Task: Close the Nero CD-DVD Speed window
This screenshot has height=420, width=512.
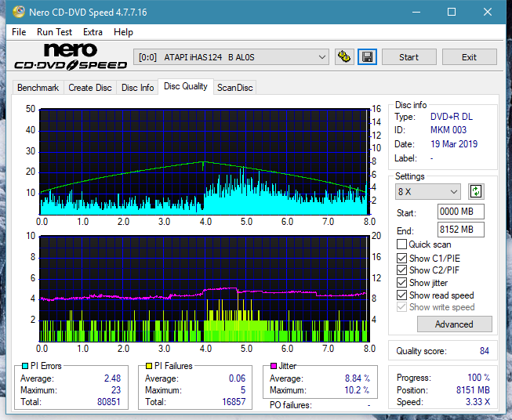Action: point(488,12)
